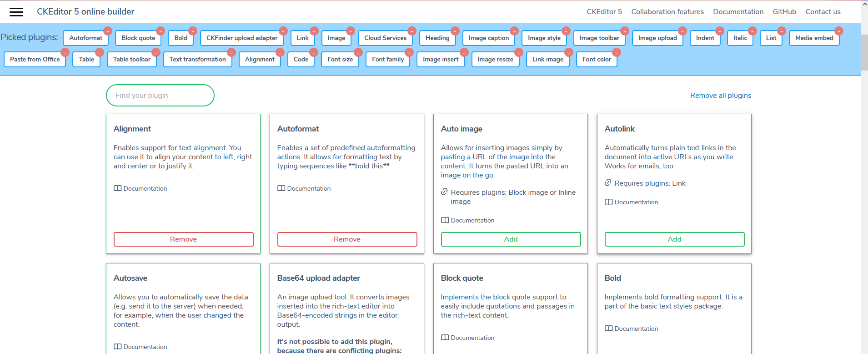Click the red minus badge on Block quote
Screen dimensions: 868x354
161,31
